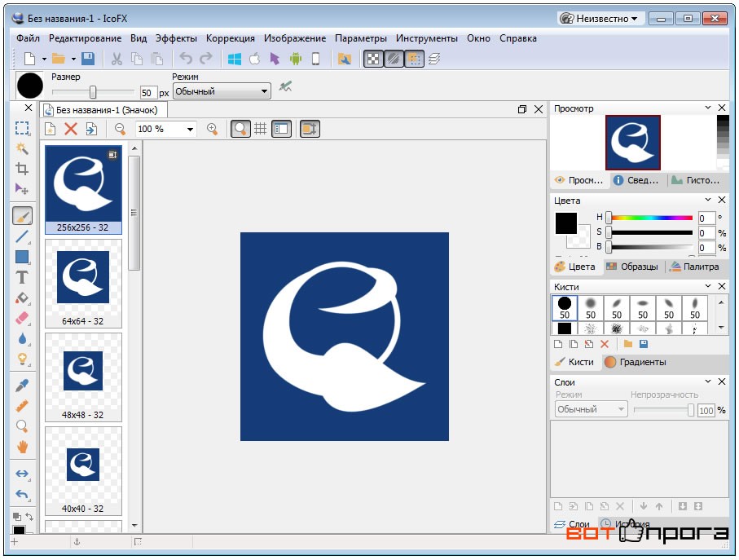Collapse the Просмотр panel chevron
The image size is (739, 560).
pyautogui.click(x=707, y=108)
